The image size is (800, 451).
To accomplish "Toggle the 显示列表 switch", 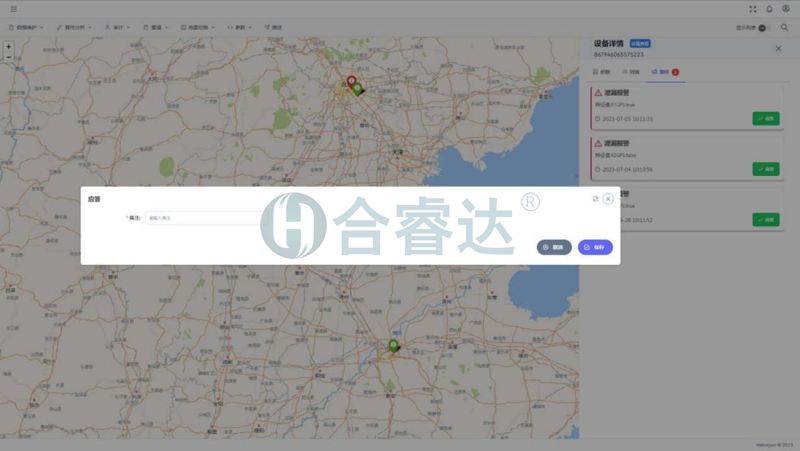I will (x=764, y=28).
